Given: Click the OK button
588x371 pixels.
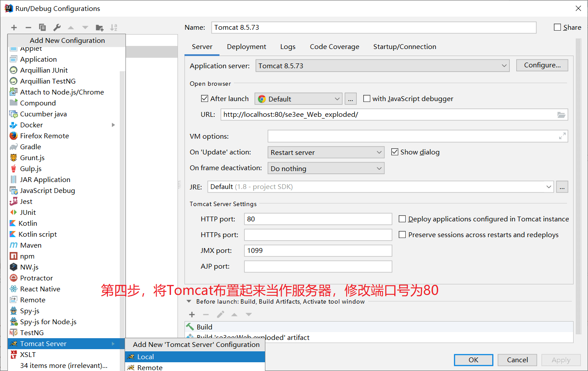Looking at the screenshot, I should (473, 360).
